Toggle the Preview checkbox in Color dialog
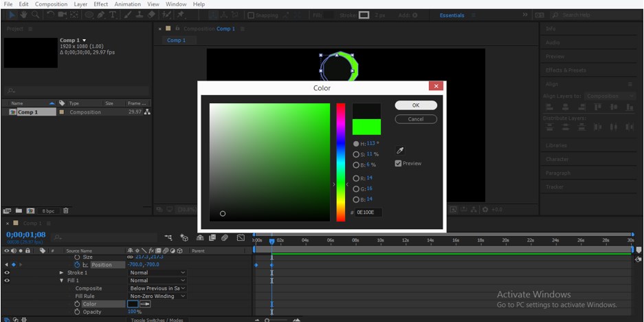This screenshot has width=644, height=322. click(398, 163)
